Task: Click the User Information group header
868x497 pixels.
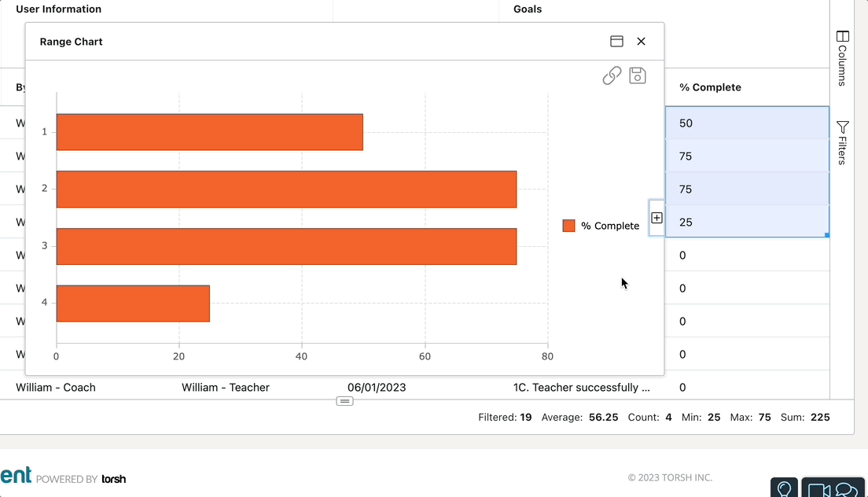Action: 59,9
